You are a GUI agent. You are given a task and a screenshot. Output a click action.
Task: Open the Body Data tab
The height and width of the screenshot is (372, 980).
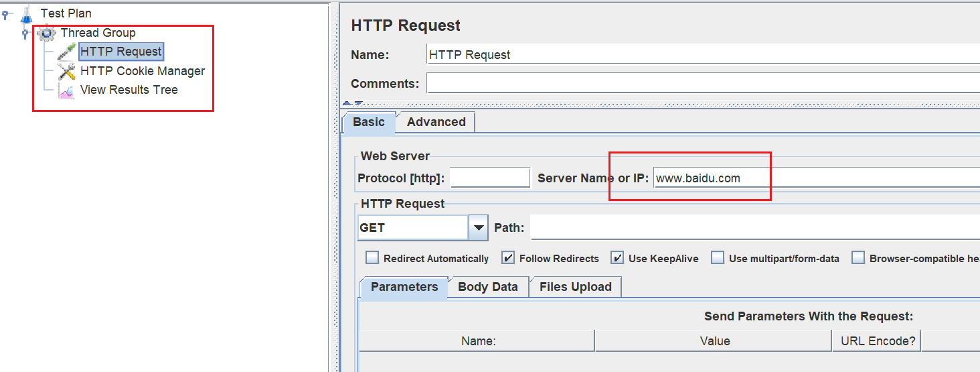click(x=488, y=287)
